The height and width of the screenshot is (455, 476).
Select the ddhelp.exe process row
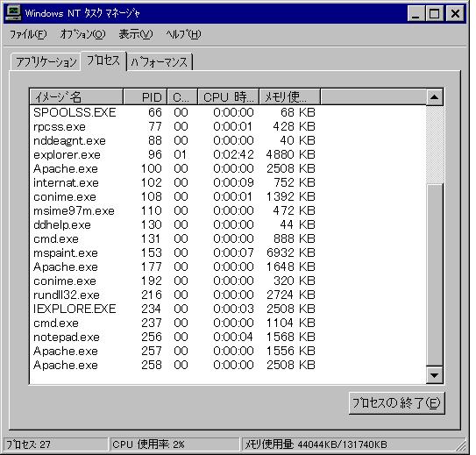pyautogui.click(x=228, y=224)
